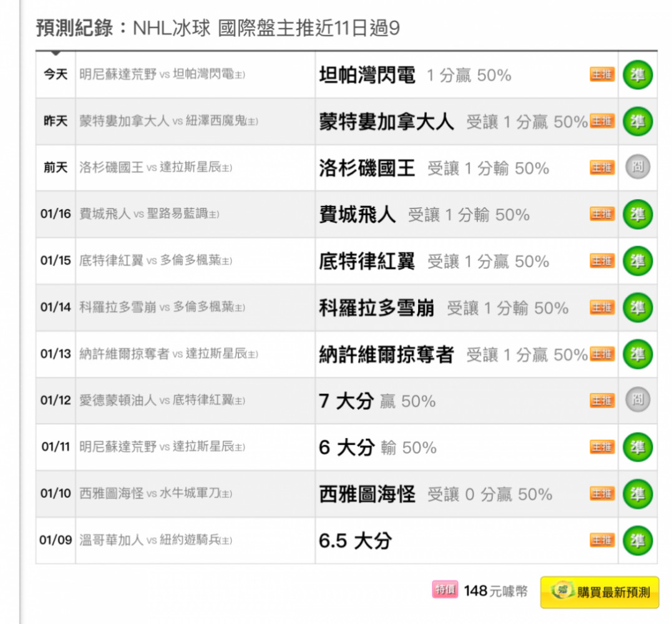
Task: Click green 準 icon in 01/09 row
Action: click(x=637, y=540)
